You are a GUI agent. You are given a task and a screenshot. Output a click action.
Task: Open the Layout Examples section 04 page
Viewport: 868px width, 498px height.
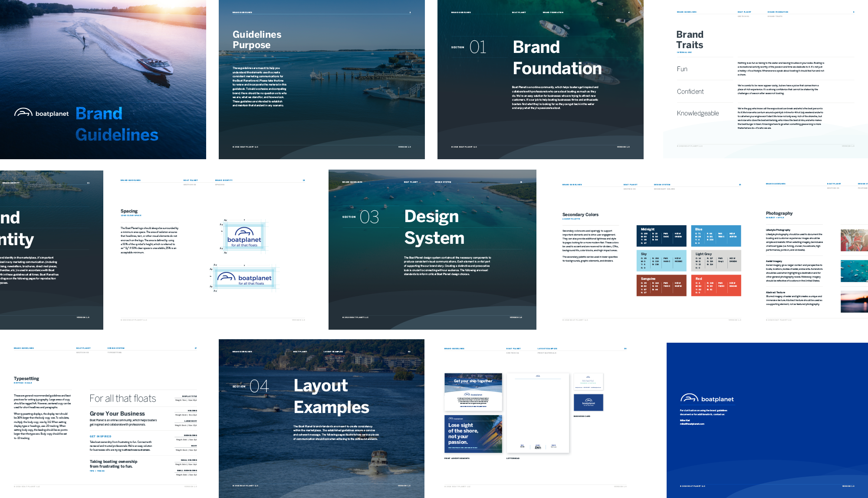322,419
